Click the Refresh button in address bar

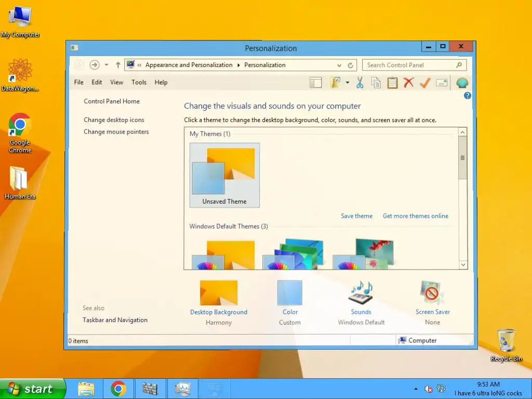(351, 65)
